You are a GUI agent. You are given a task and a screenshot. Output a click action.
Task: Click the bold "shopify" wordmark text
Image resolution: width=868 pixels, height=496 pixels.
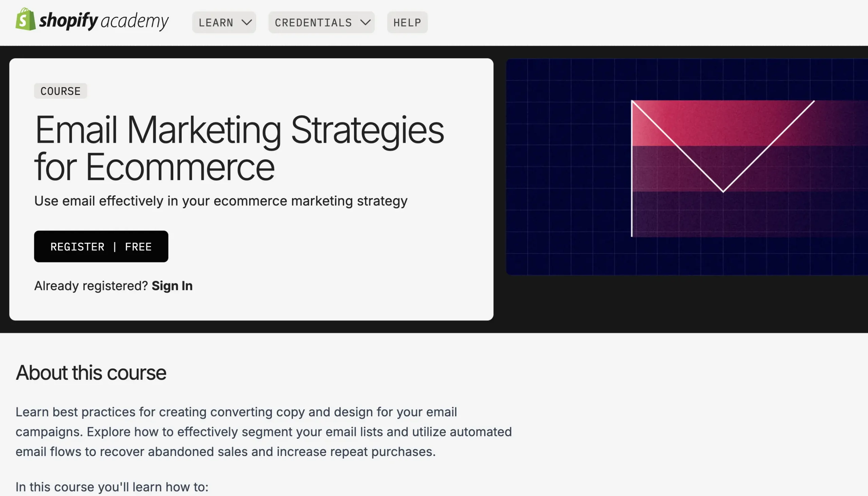(69, 20)
